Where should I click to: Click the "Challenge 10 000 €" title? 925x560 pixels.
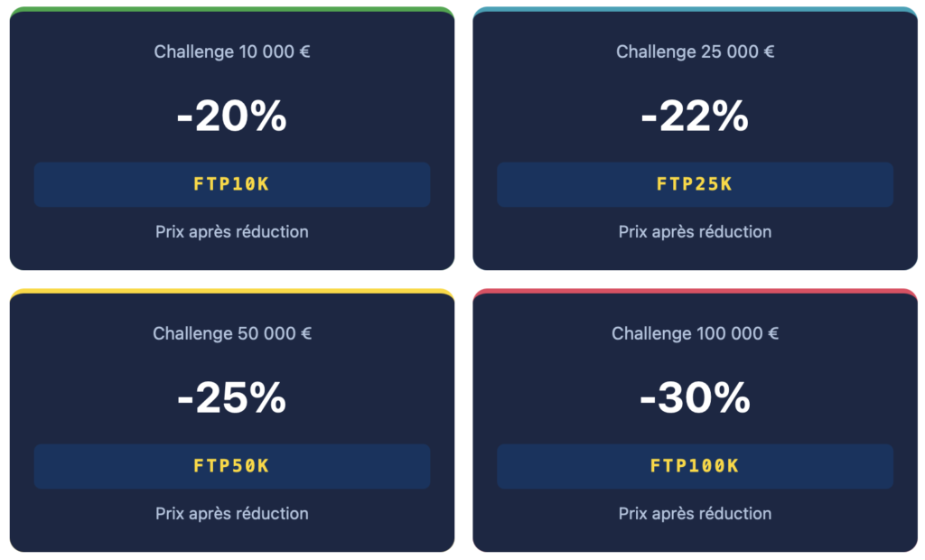(232, 51)
